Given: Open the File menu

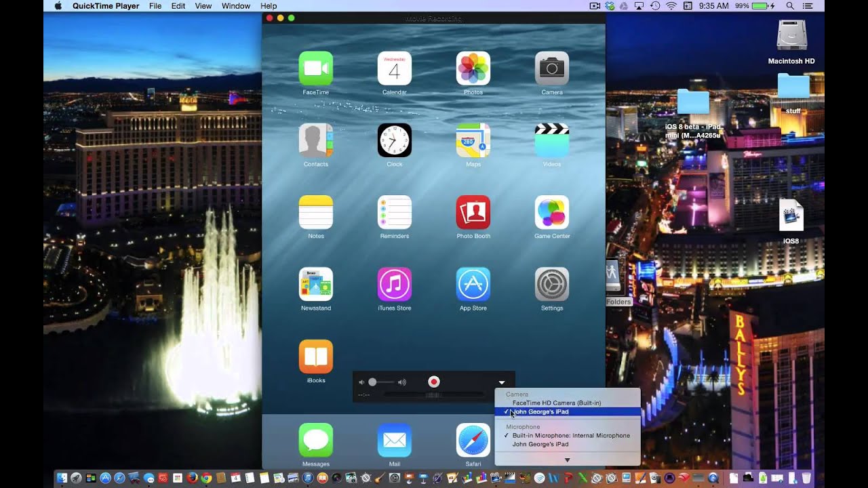Looking at the screenshot, I should 155,5.
